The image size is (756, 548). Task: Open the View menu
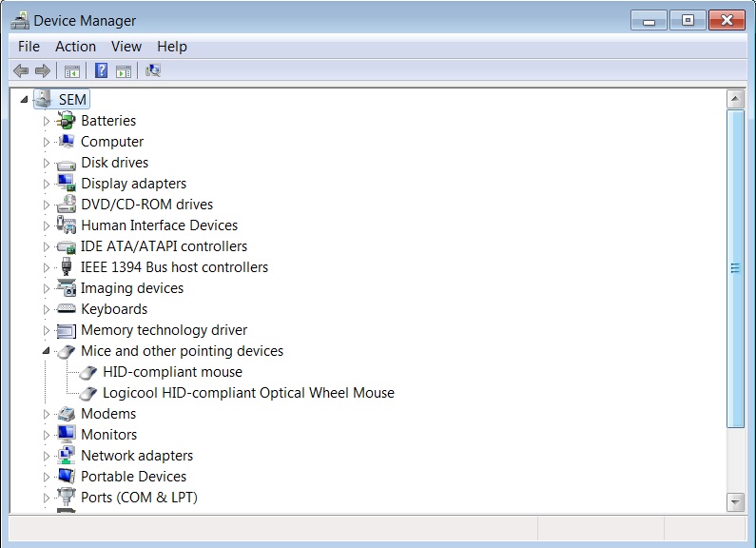(126, 47)
